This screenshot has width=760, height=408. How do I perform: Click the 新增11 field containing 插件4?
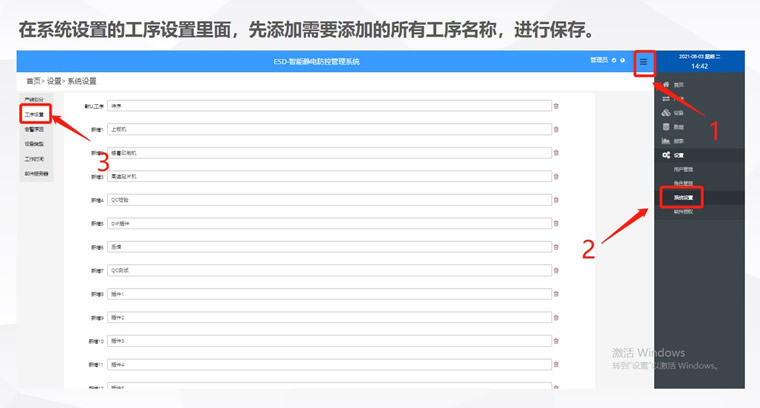(329, 364)
